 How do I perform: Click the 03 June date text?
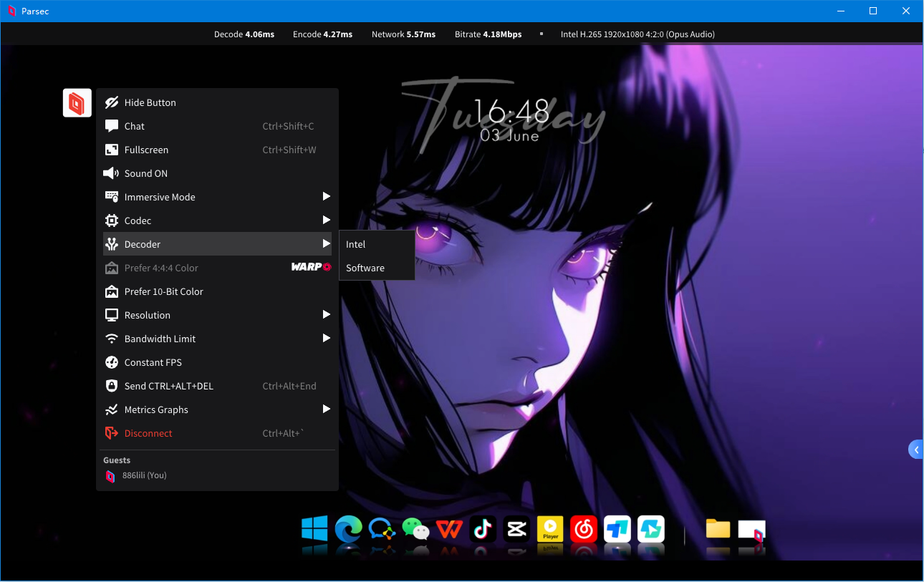[x=509, y=135]
